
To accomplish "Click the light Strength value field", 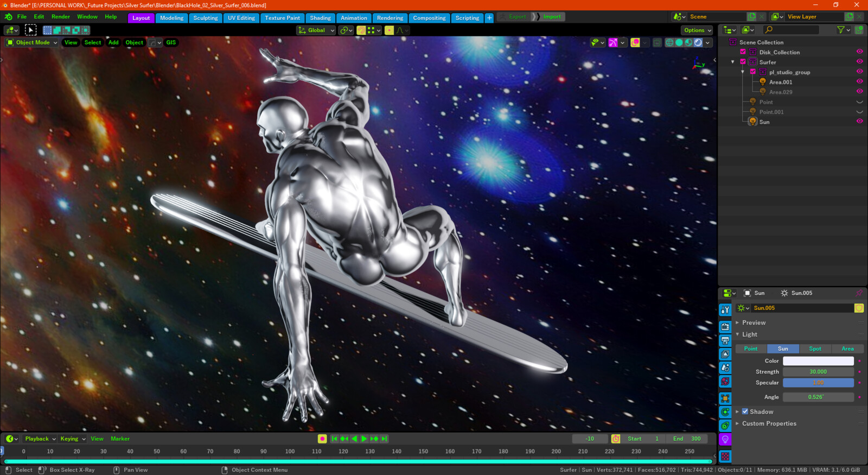I will [x=818, y=372].
